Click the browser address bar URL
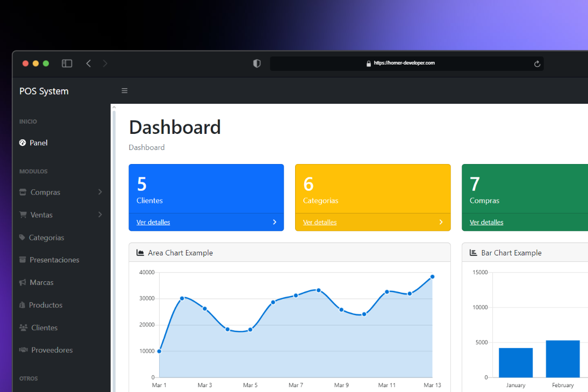588x392 pixels. coord(404,63)
